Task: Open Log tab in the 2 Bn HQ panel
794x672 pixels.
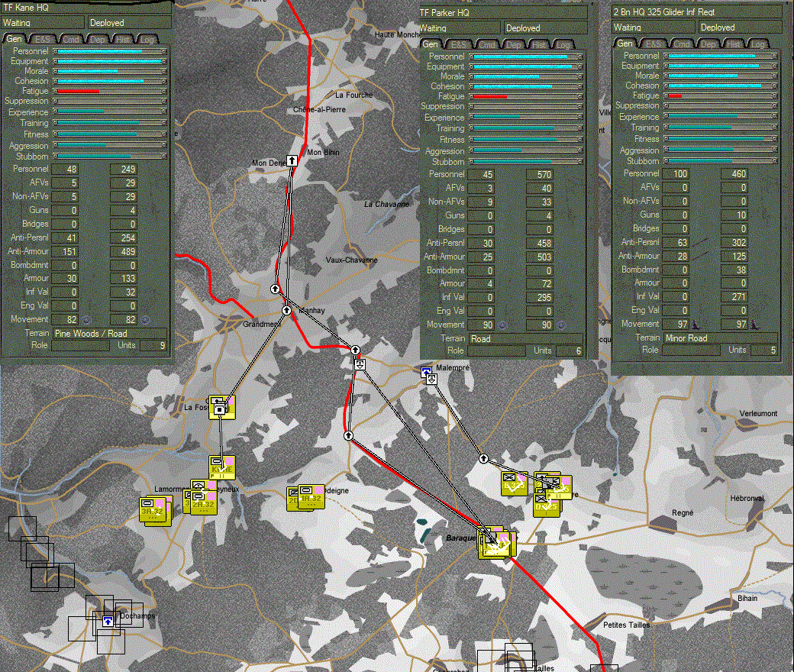Action: coord(758,44)
